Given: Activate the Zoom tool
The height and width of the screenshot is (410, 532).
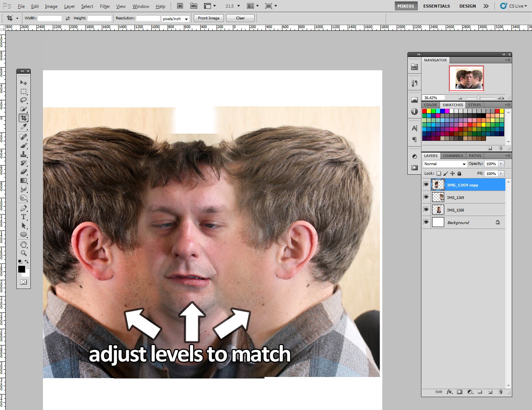Looking at the screenshot, I should pos(24,252).
